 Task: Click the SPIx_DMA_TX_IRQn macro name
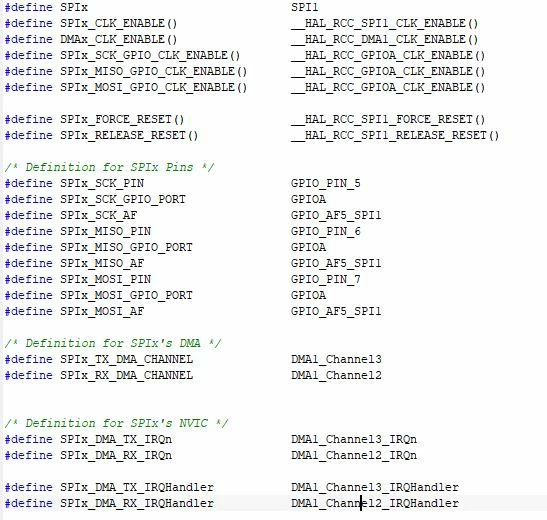[116, 439]
